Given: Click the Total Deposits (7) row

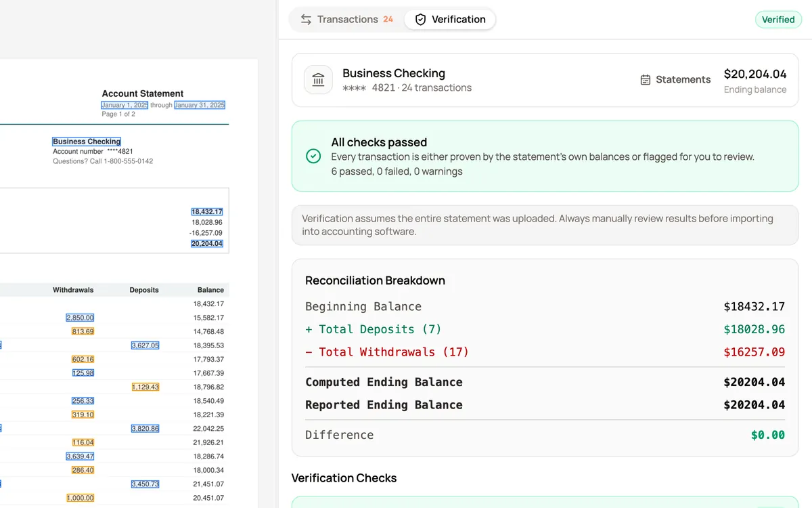Looking at the screenshot, I should 545,329.
